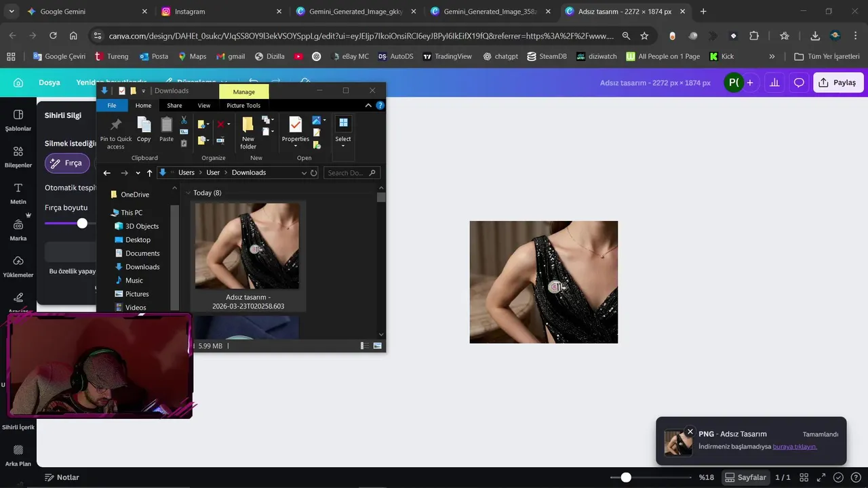Expand the Explorer recent locations chevron
868x488 pixels.
pyautogui.click(x=138, y=173)
